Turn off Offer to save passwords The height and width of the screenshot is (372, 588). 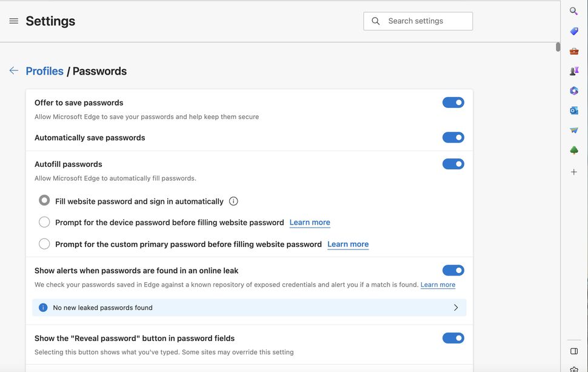click(x=453, y=103)
